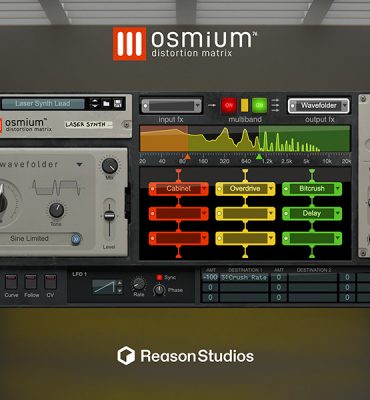Select the Delay effect slot

coord(312,214)
